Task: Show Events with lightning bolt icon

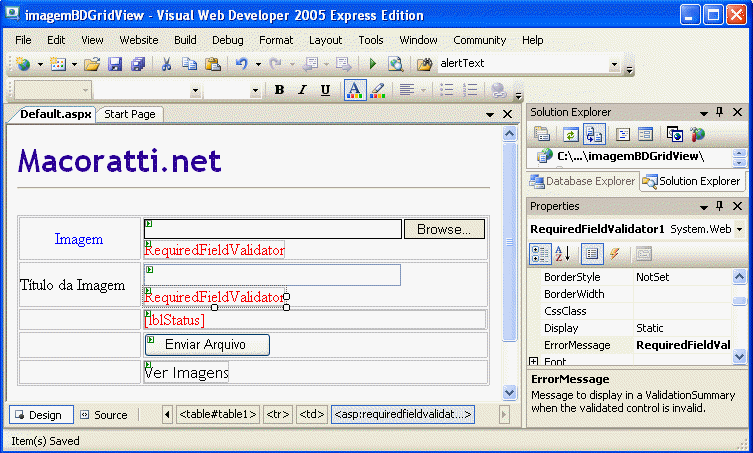Action: [x=615, y=254]
